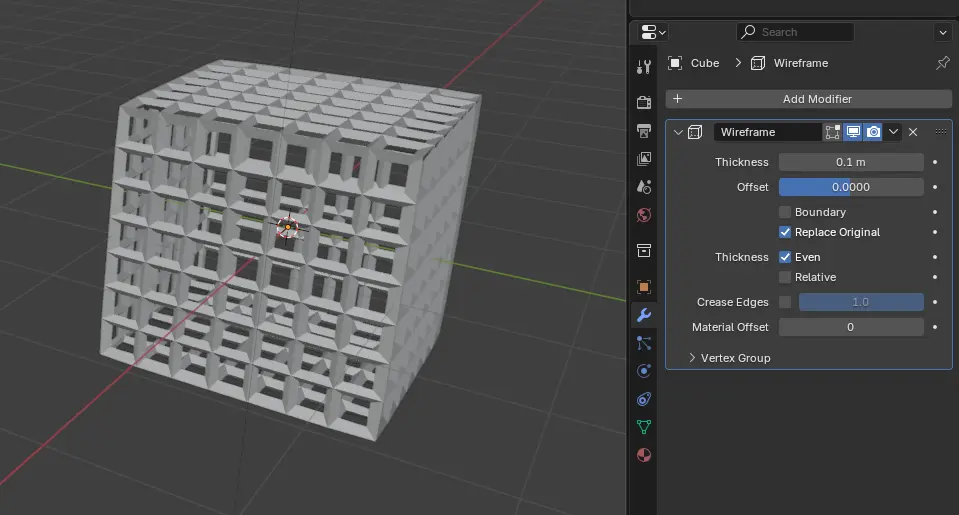Animate the Relative property dot
Viewport: 959px width, 515px height.
click(935, 277)
